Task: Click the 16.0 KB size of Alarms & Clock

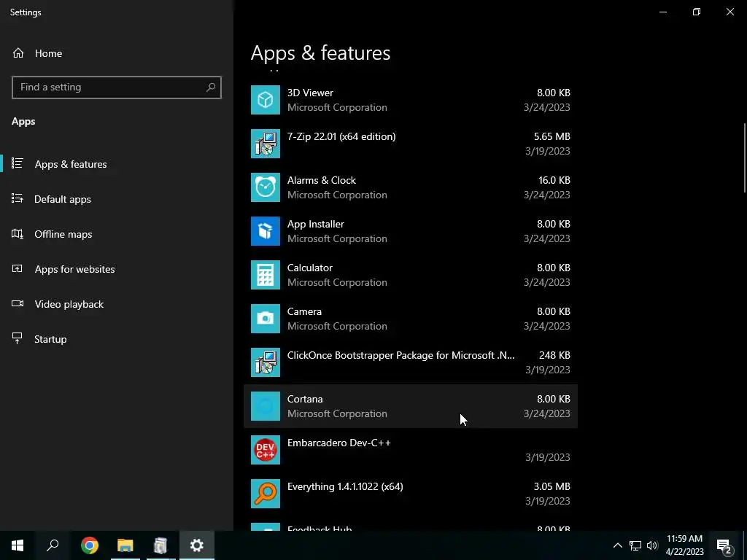Action: [554, 181]
